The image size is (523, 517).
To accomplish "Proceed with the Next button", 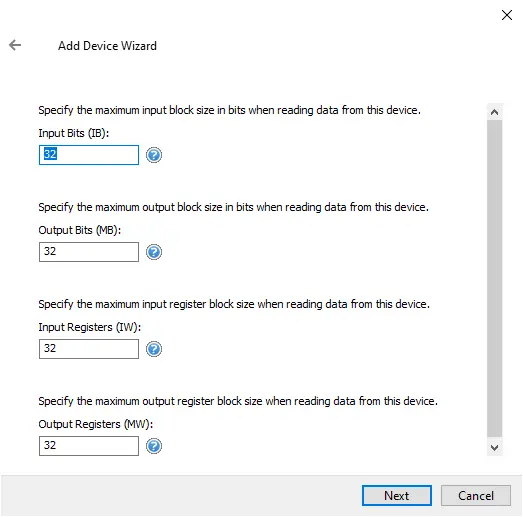I will 397,496.
